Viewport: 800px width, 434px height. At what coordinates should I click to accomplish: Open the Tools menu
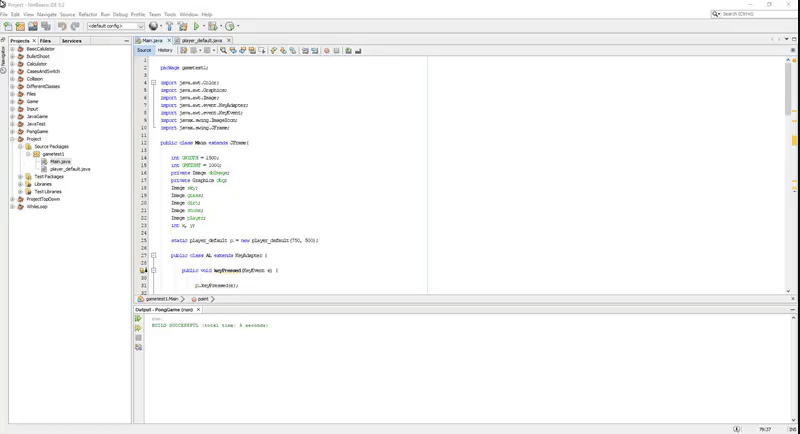point(170,14)
